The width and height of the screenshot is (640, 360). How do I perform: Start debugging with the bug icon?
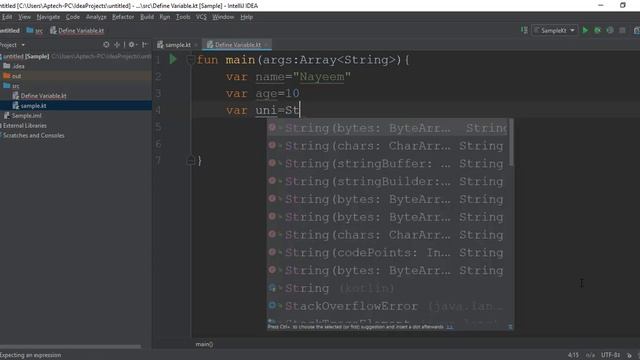(598, 30)
